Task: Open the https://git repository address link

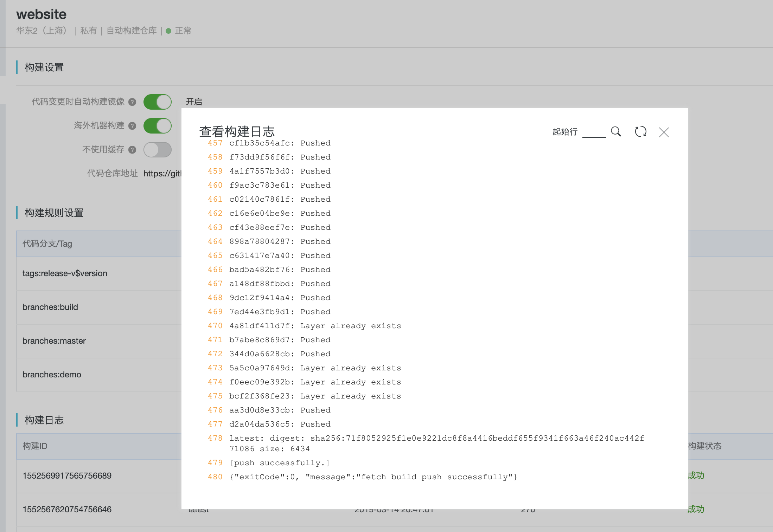Action: tap(162, 174)
